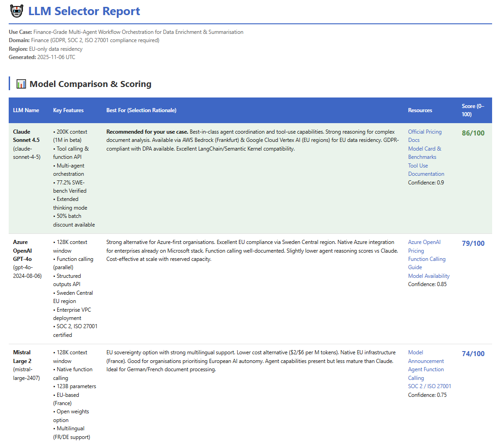Open the SOC 2 / ISO 27001 link
This screenshot has width=504, height=444.
click(429, 386)
